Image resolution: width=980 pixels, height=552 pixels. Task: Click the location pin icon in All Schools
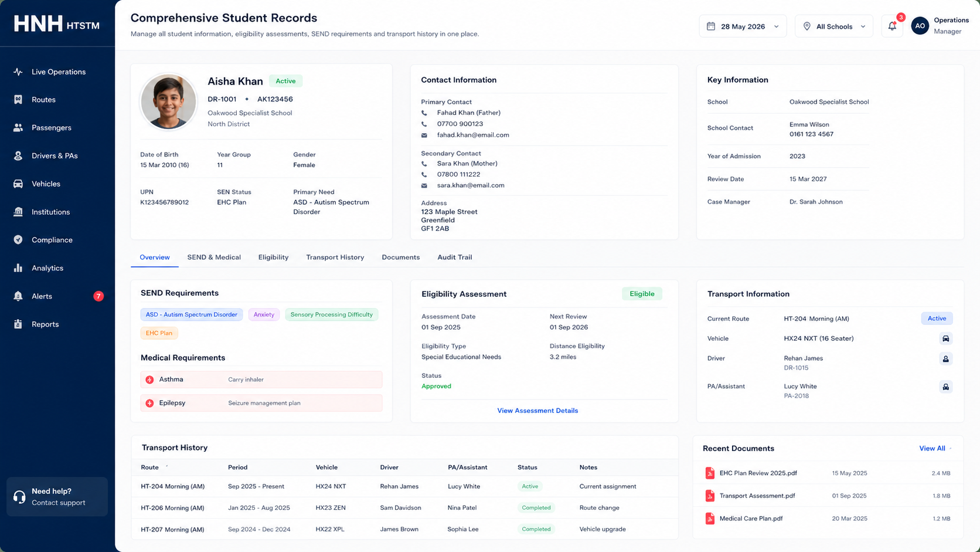click(807, 26)
